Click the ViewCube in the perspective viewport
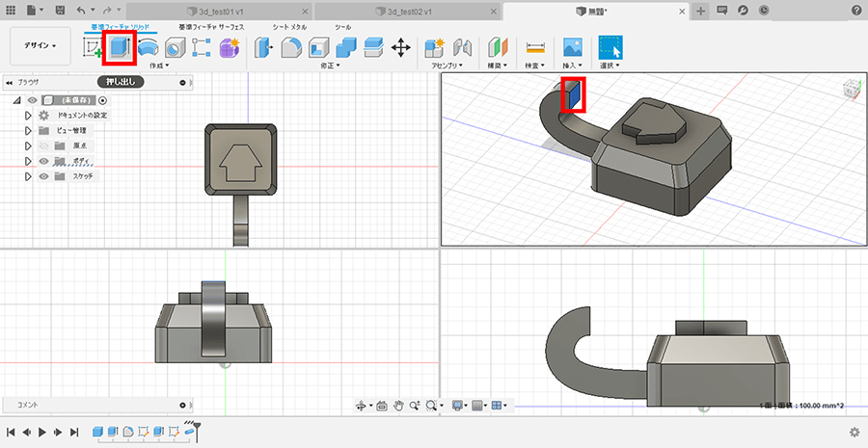Screen dimensions: 868x448 pos(849,88)
